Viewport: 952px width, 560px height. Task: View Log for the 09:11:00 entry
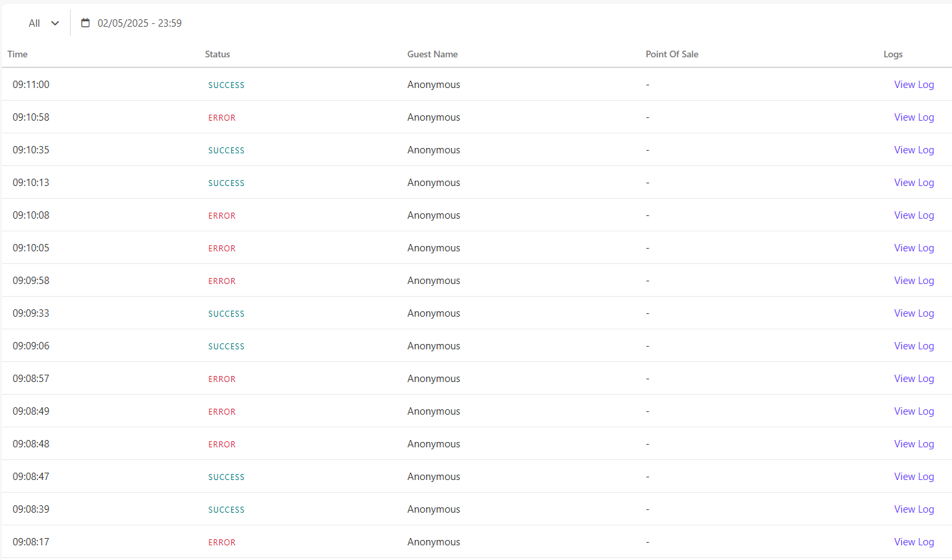click(913, 85)
